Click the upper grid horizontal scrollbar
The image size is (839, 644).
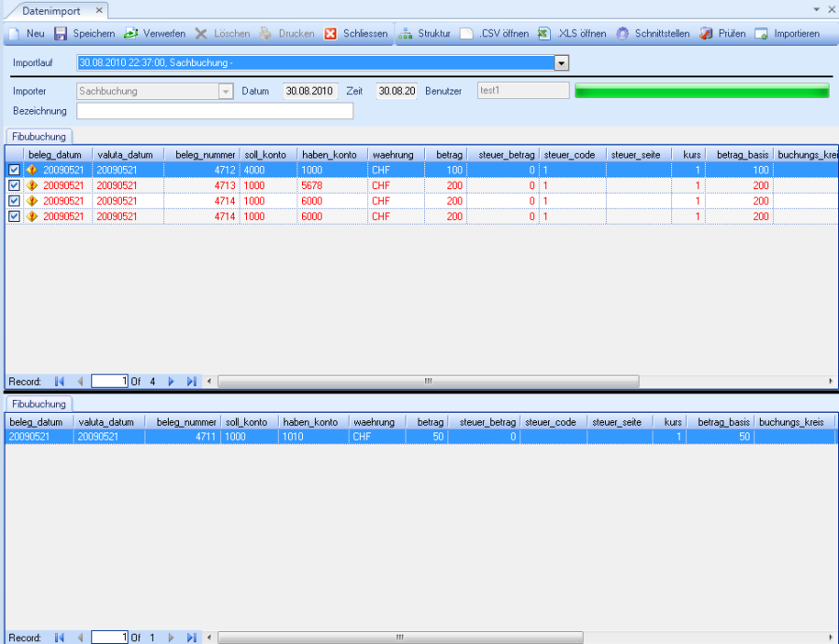pyautogui.click(x=428, y=381)
